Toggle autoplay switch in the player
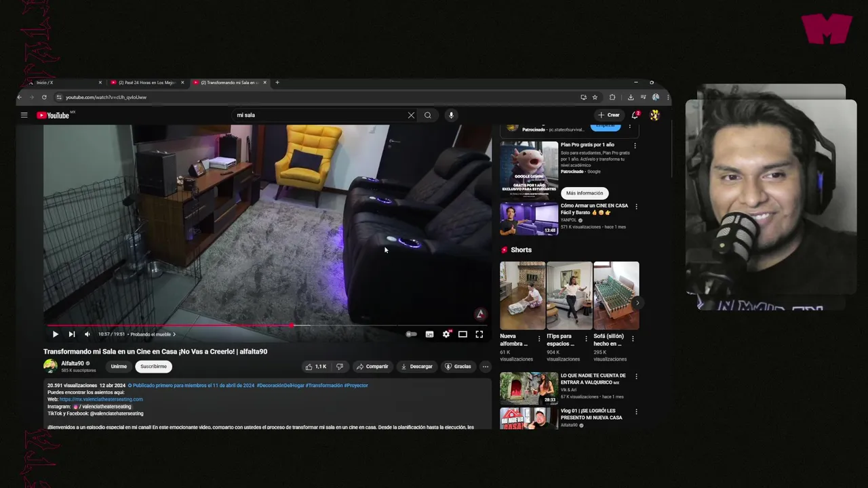This screenshot has height=488, width=868. coord(412,334)
